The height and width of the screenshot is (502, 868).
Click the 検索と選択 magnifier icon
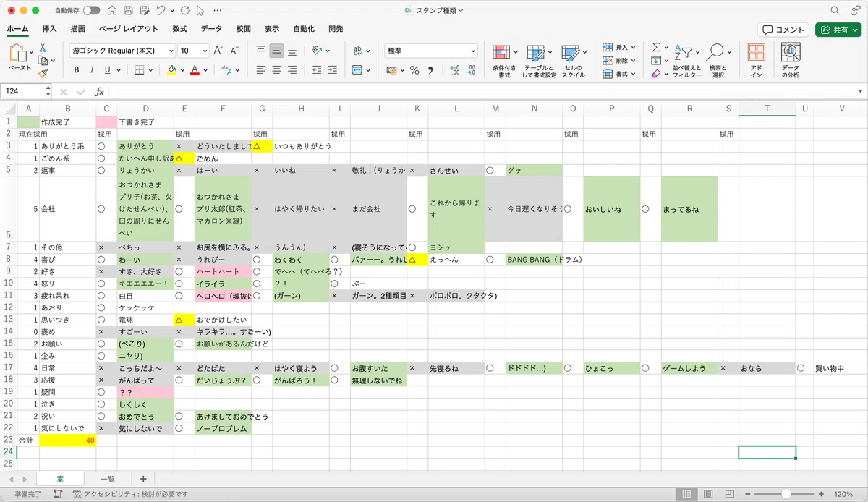tap(718, 61)
